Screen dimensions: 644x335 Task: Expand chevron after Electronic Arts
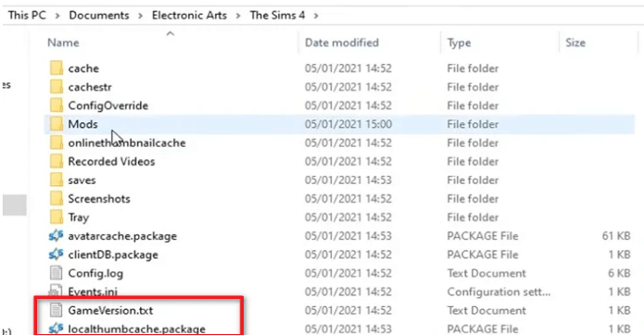(238, 16)
